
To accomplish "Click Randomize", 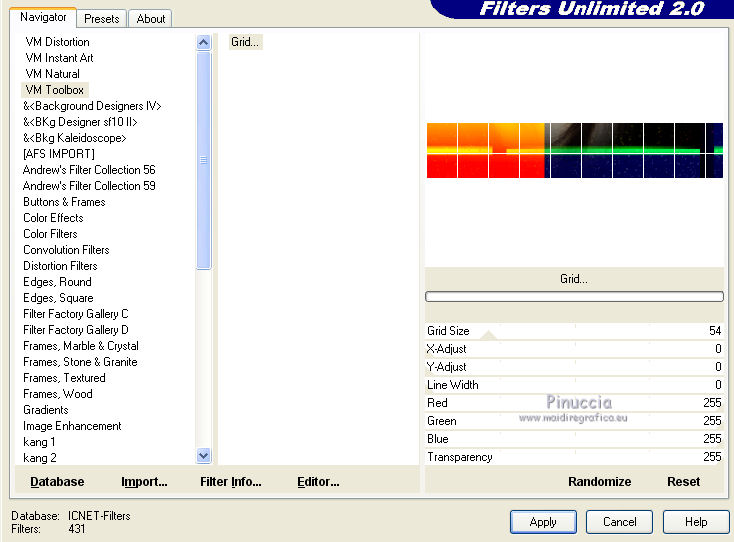I will point(600,482).
